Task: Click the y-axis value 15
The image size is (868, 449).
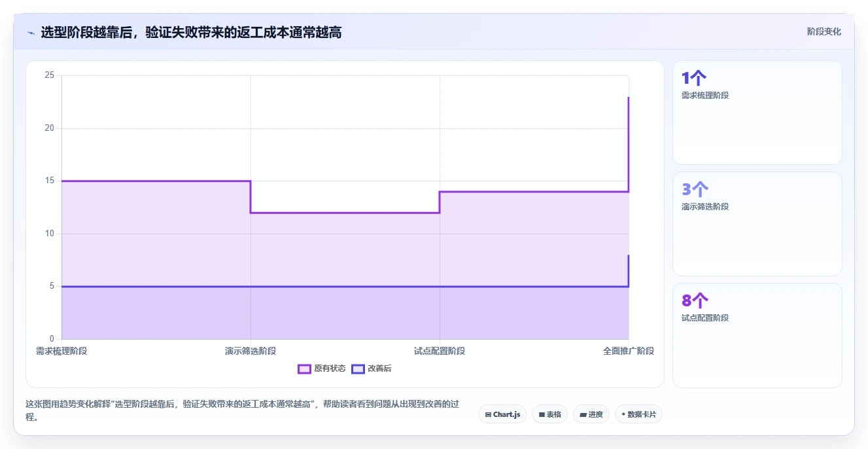Action: (49, 181)
